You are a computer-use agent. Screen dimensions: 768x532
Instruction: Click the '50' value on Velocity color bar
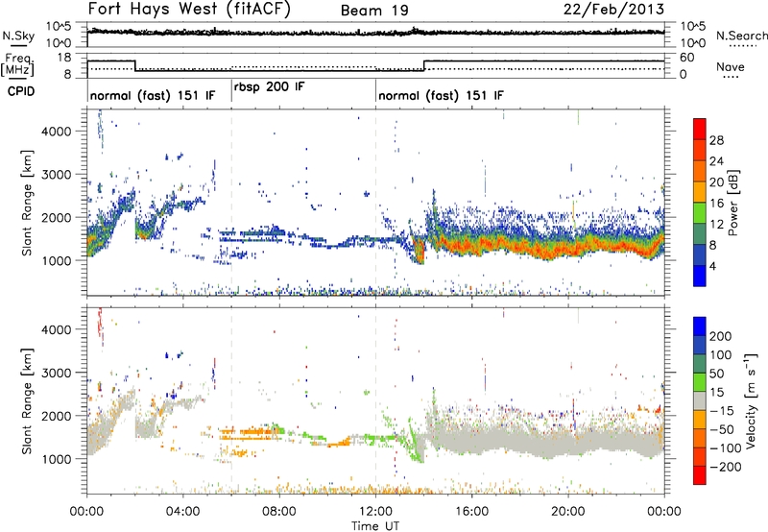716,374
